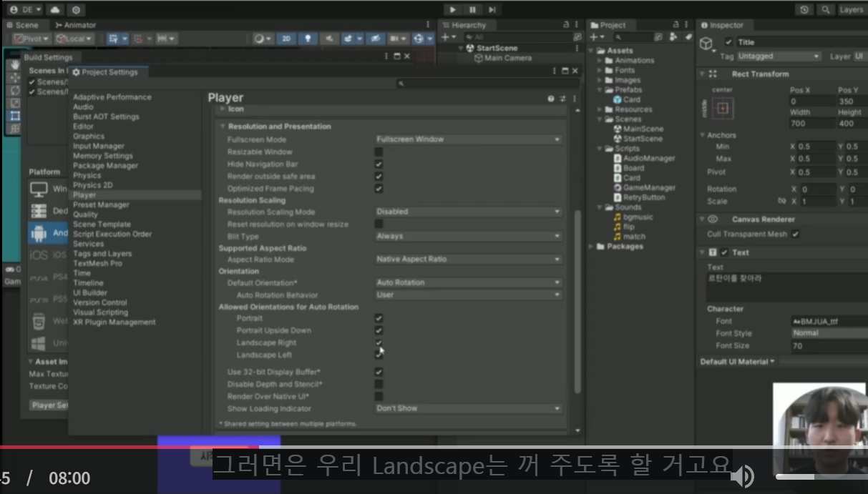
Task: Open the DE account dropdown
Action: click(26, 10)
